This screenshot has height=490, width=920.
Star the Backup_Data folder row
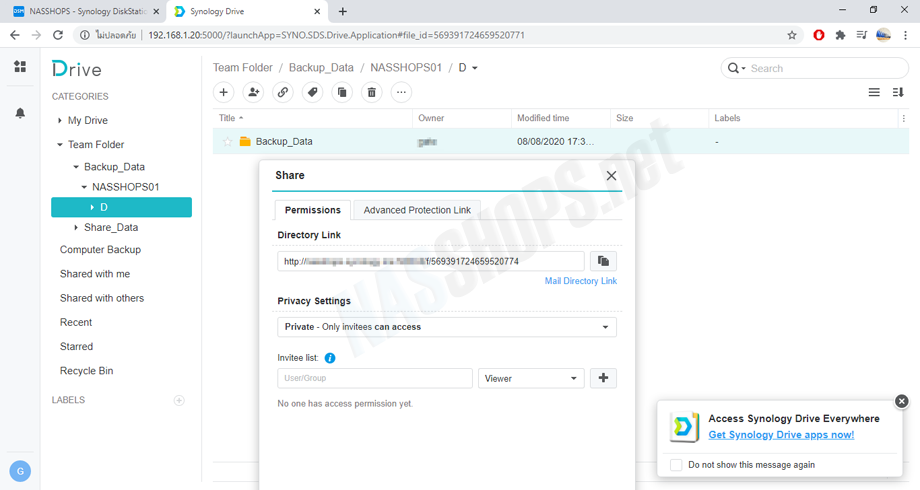click(228, 141)
